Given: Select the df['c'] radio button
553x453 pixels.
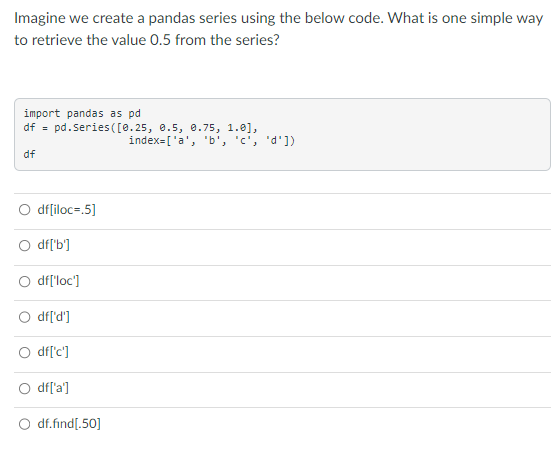Looking at the screenshot, I should 24,352.
